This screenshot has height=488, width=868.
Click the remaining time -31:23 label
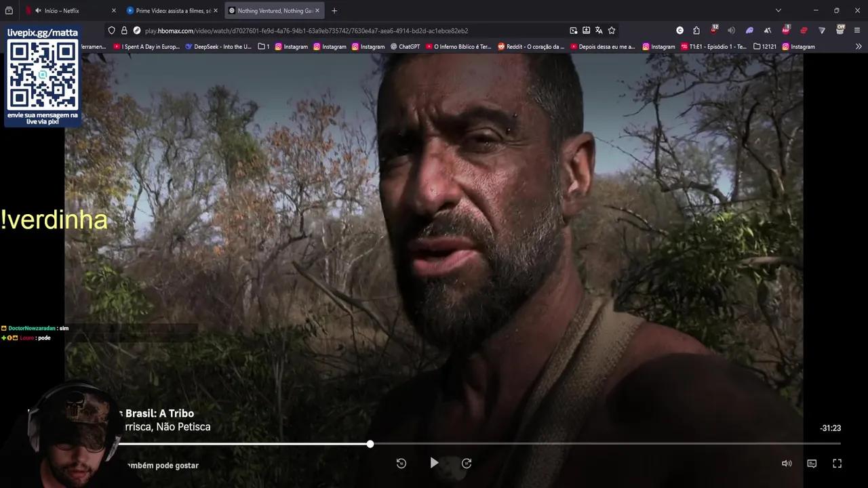pyautogui.click(x=830, y=428)
